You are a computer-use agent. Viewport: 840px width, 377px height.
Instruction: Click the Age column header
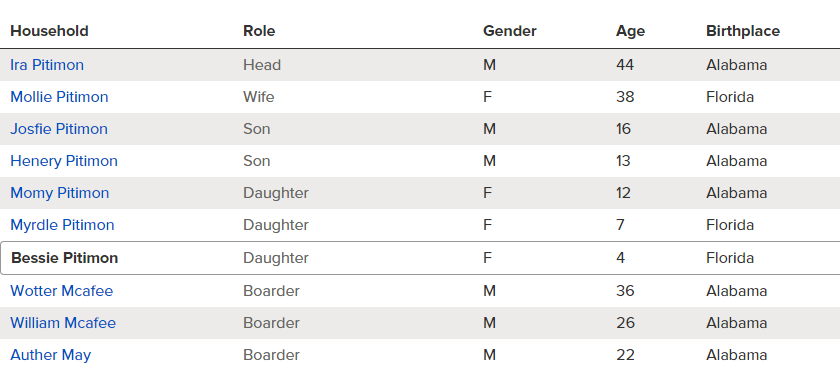point(631,31)
